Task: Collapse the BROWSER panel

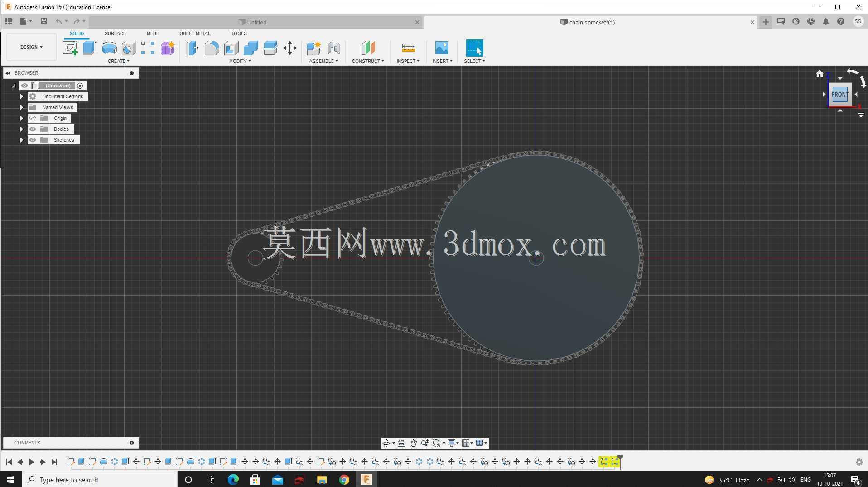Action: pos(8,73)
